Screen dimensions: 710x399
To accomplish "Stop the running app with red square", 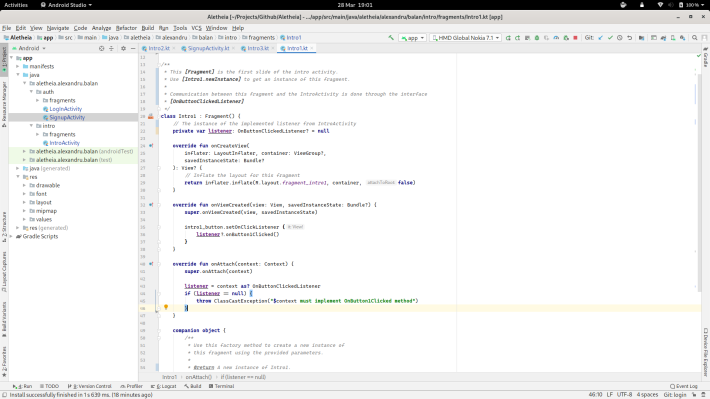I will pos(576,38).
